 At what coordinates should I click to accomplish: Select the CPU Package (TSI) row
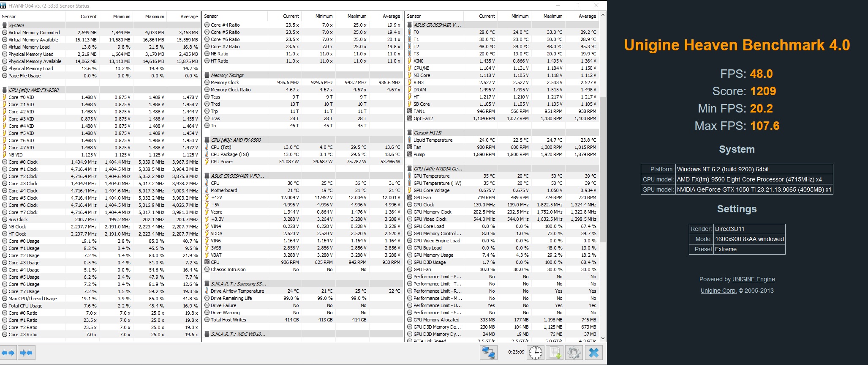302,154
